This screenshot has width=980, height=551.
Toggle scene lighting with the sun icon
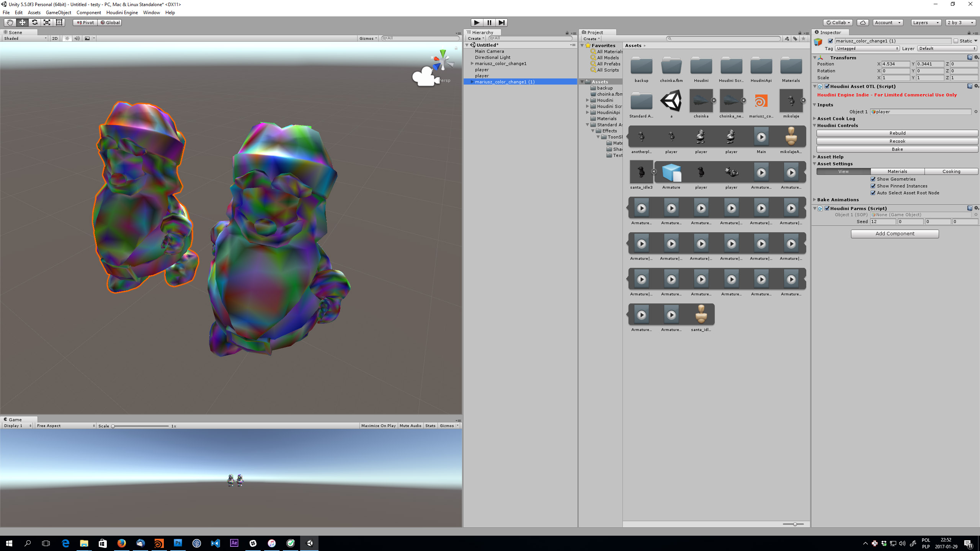[67, 38]
